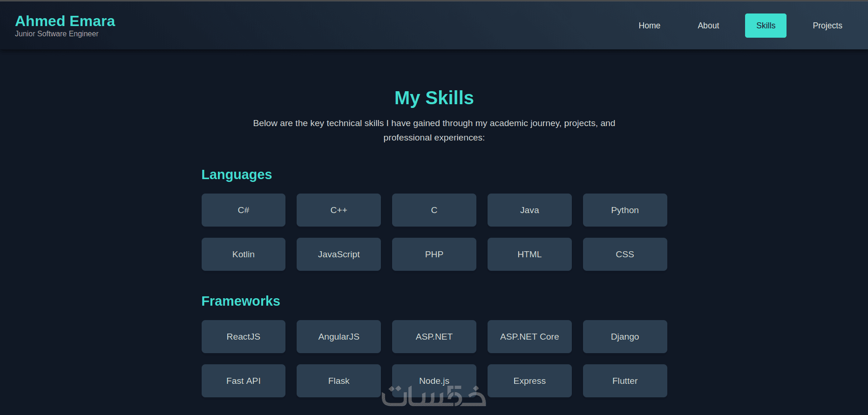Select the ASP.NET Core framework card

pos(529,337)
